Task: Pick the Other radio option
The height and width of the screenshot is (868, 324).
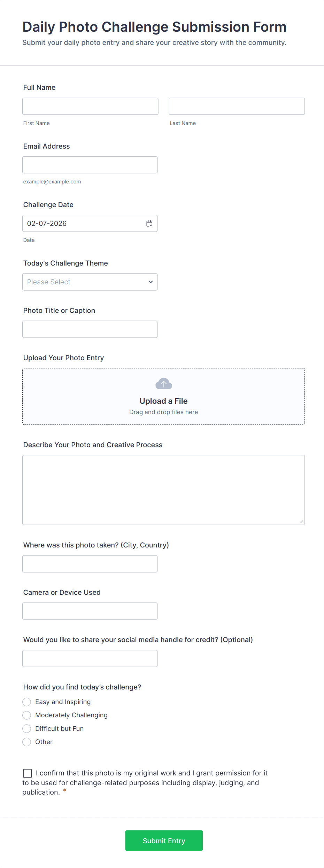Action: tap(27, 742)
